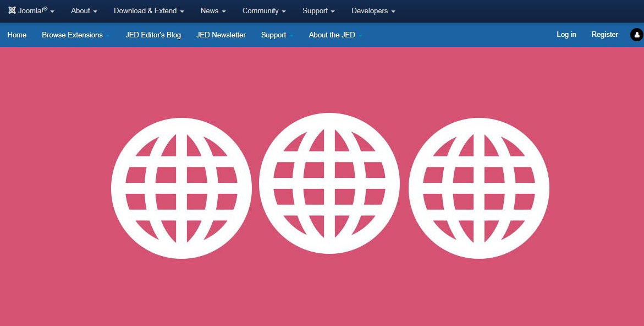Click the middle globe icon

pos(329,183)
